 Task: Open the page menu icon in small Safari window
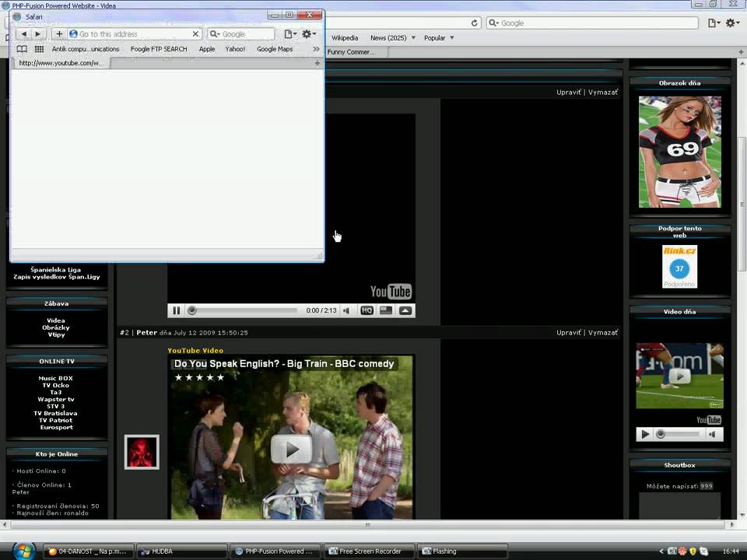(x=290, y=33)
